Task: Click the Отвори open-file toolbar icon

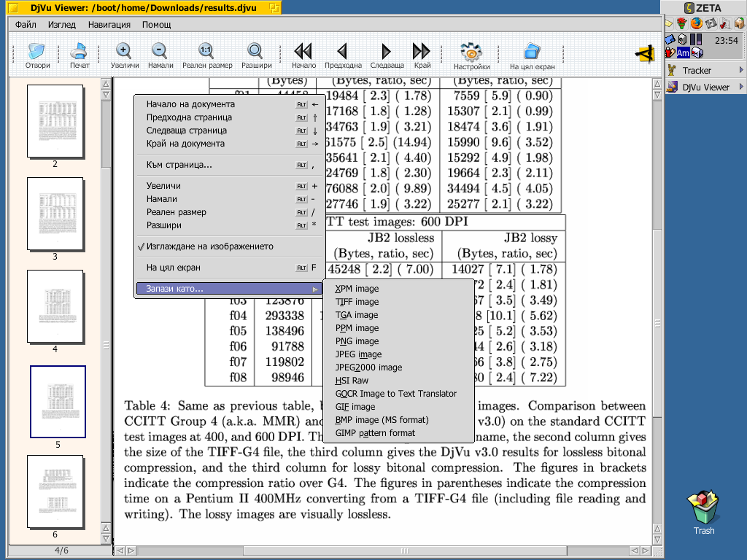Action: tap(36, 52)
